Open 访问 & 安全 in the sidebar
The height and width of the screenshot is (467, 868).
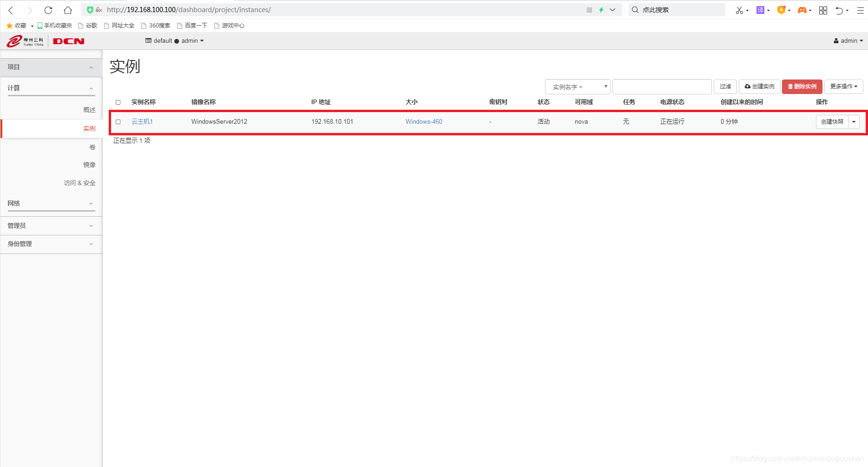(79, 183)
